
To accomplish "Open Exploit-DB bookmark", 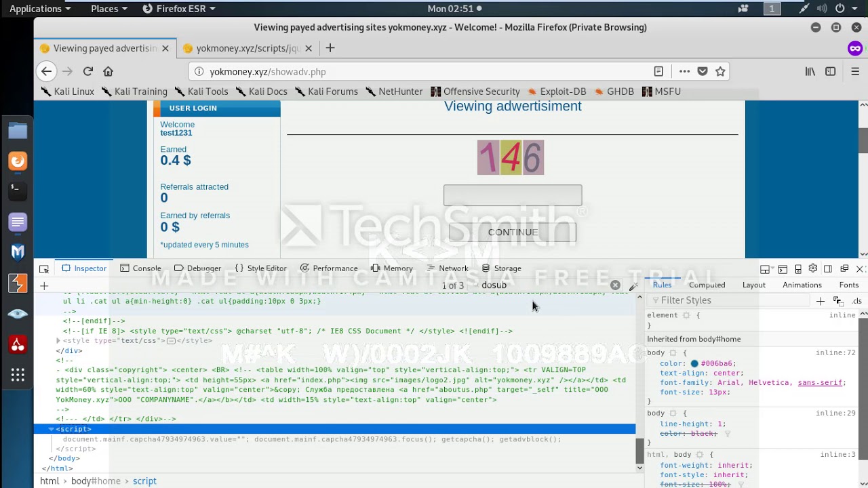I will 557,91.
